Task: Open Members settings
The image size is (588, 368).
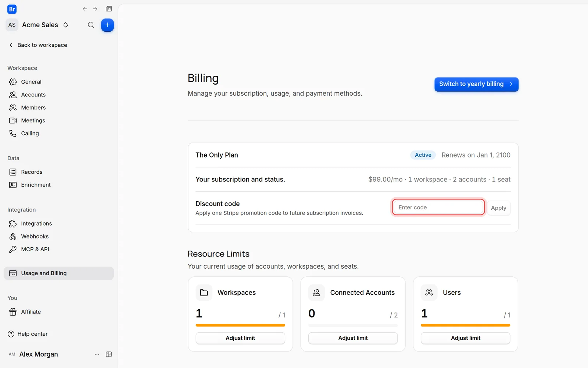Action: [59, 107]
